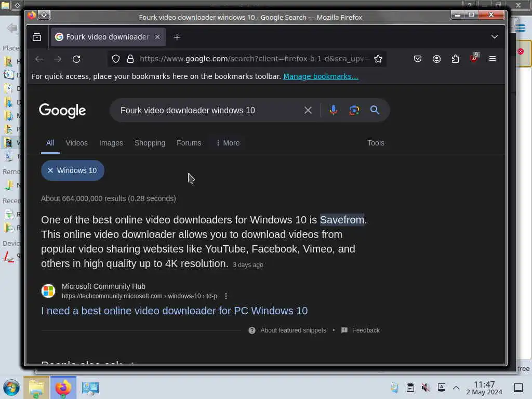Open the Start menu orb
The height and width of the screenshot is (399, 532).
(11, 388)
